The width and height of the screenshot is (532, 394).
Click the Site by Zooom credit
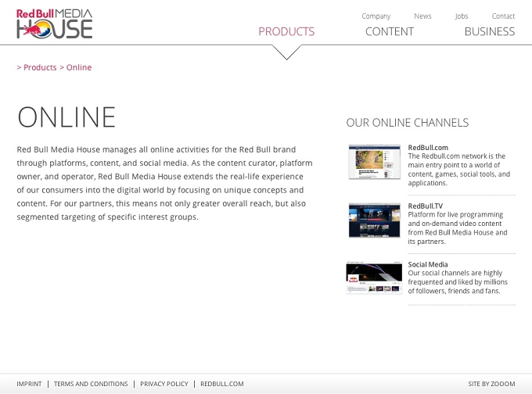491,384
